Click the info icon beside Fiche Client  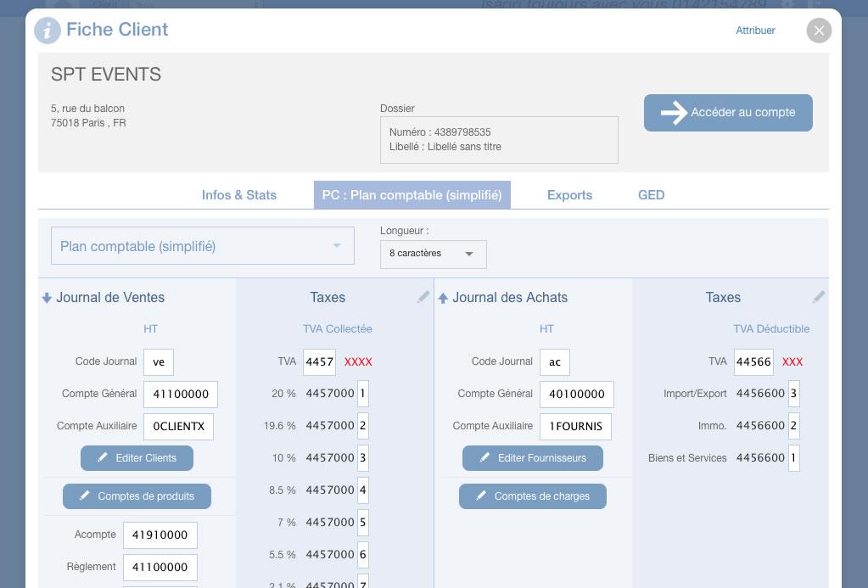tap(47, 31)
